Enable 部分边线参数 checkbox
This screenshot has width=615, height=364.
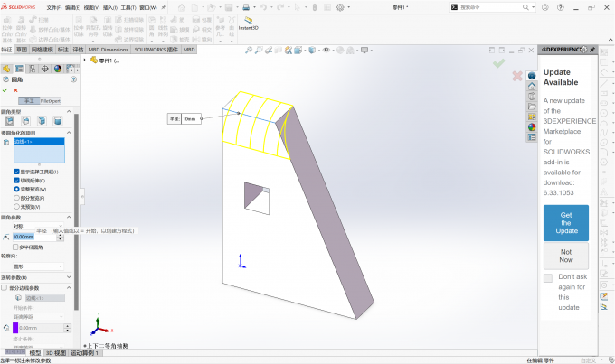pos(5,287)
